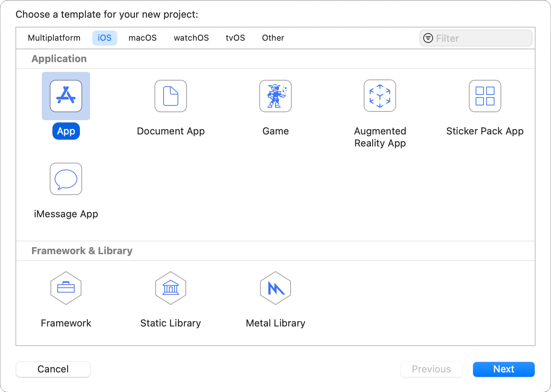Select the App template icon
This screenshot has width=551, height=392.
click(x=66, y=96)
